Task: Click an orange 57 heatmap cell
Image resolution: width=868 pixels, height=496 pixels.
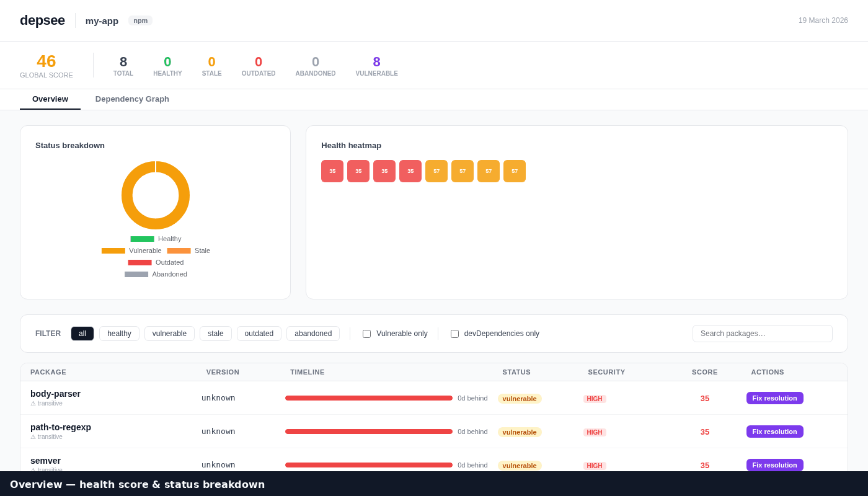Action: click(x=436, y=171)
